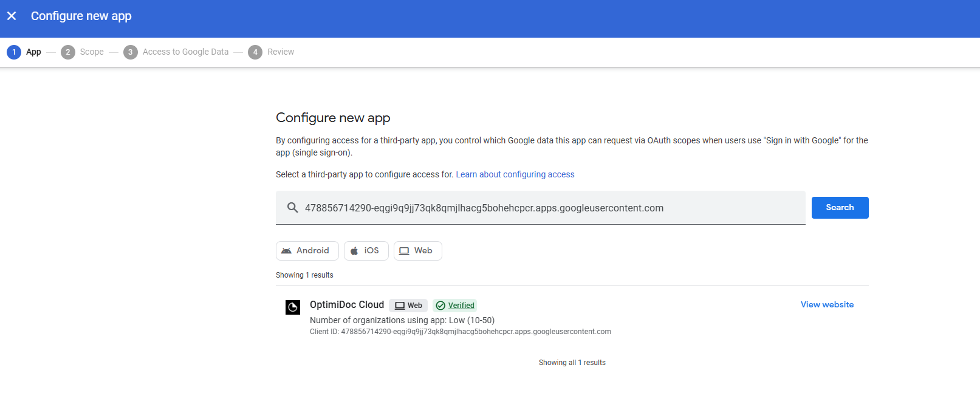Image resolution: width=980 pixels, height=407 pixels.
Task: Select the OptimiDoc Cloud result name
Action: pyautogui.click(x=347, y=305)
